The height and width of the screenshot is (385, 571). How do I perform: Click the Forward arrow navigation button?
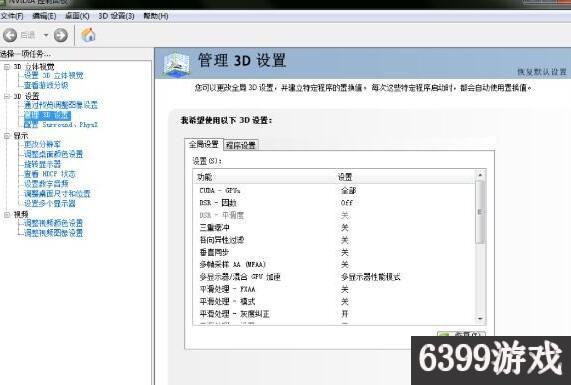click(x=61, y=35)
